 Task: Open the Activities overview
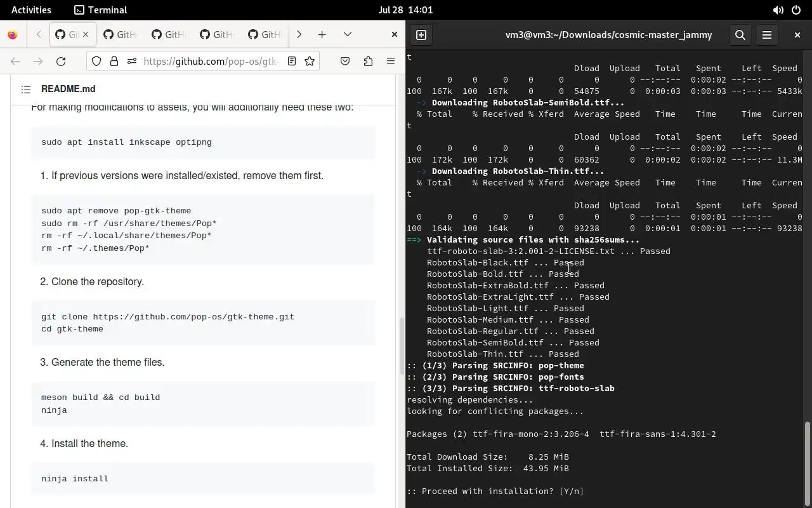pyautogui.click(x=31, y=10)
